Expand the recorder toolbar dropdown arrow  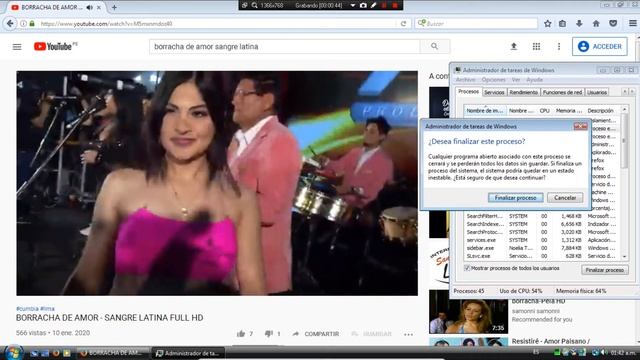353,5
